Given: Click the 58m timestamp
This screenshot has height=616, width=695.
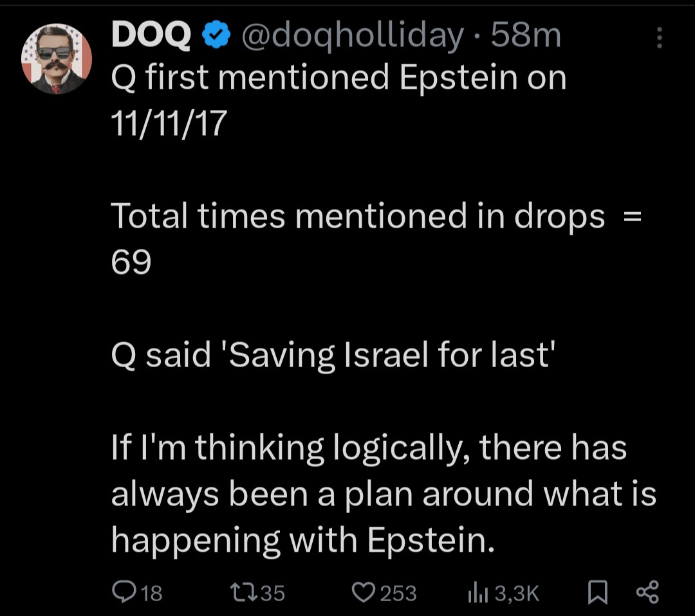Looking at the screenshot, I should 526,37.
